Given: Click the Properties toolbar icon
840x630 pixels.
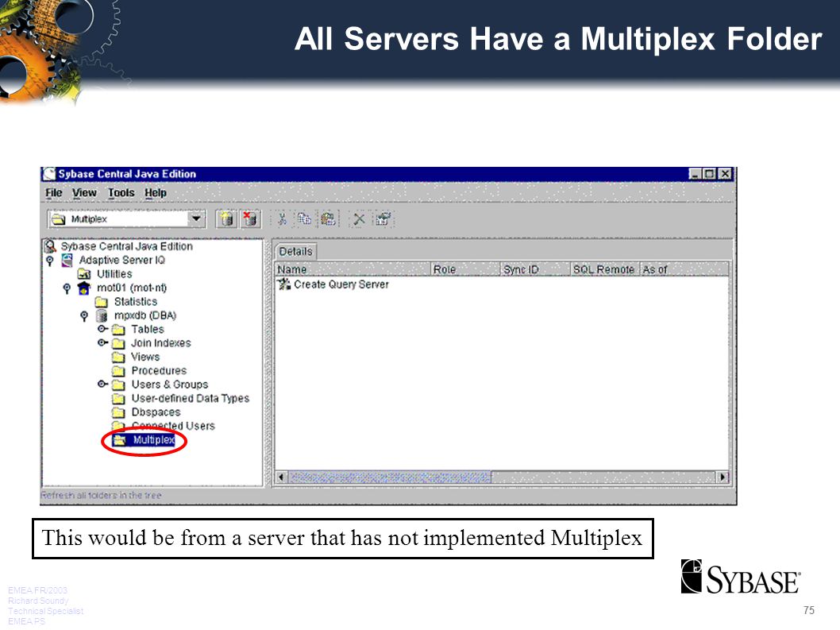Looking at the screenshot, I should pos(383,218).
